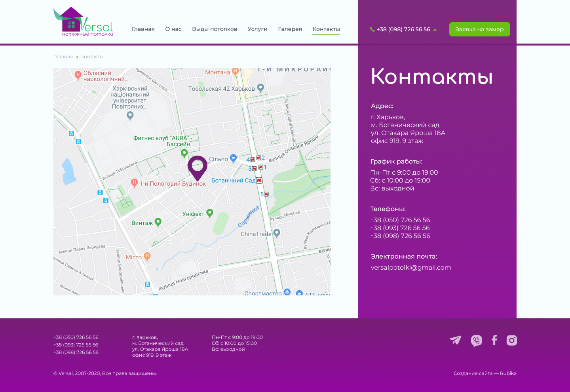570x392 pixels.
Task: Click the Місто restaurant marker
Action: pyautogui.click(x=147, y=257)
